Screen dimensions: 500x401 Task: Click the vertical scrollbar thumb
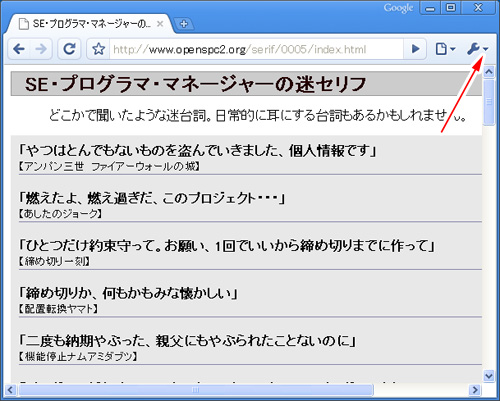click(x=489, y=102)
